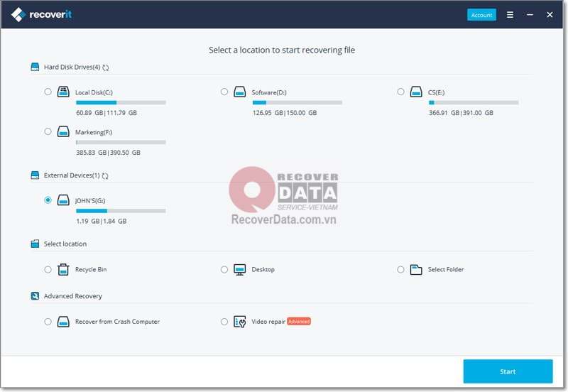Select the CS(E:) radio button

[x=400, y=92]
